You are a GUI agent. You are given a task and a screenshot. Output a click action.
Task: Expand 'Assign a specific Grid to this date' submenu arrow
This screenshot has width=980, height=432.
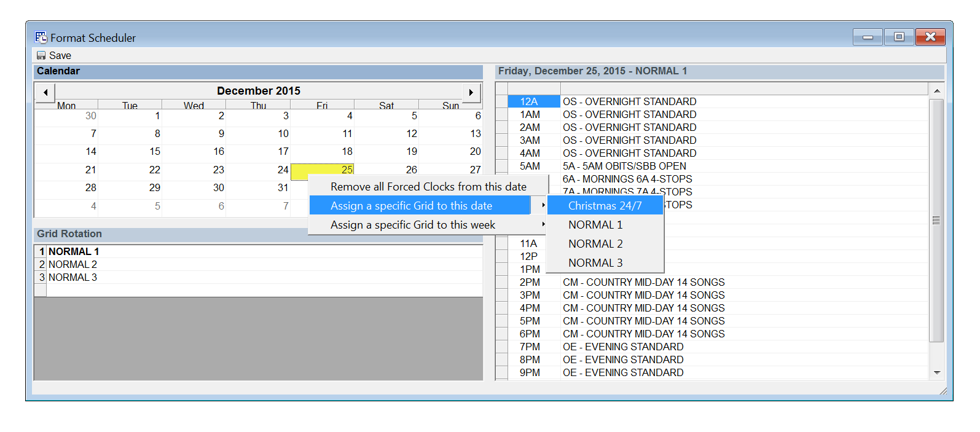coord(543,205)
